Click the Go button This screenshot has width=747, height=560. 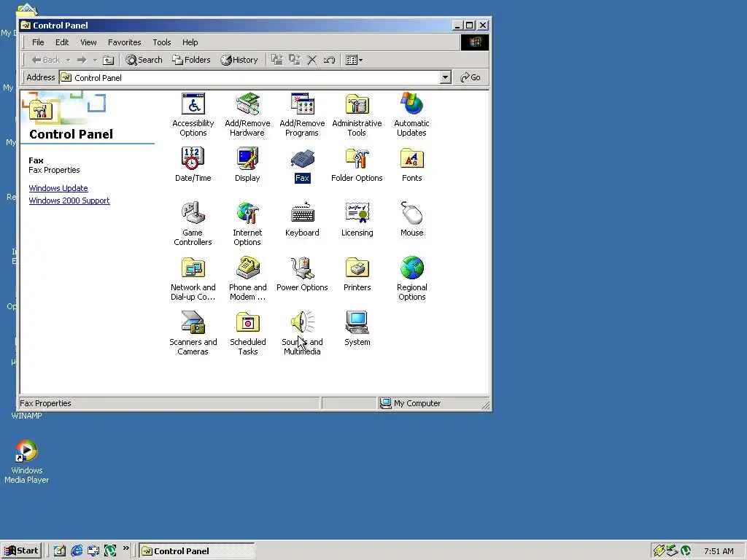(471, 77)
